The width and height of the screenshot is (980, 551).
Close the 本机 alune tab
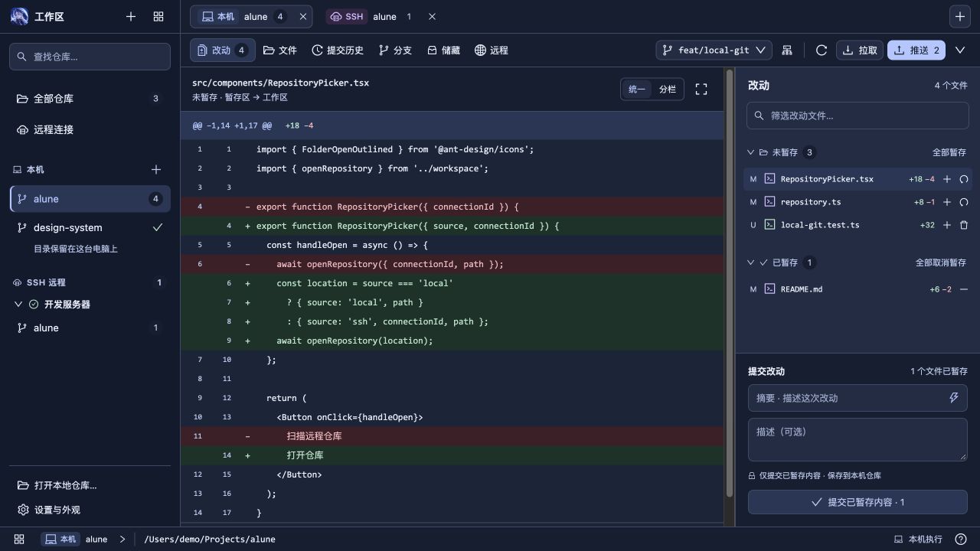[303, 16]
